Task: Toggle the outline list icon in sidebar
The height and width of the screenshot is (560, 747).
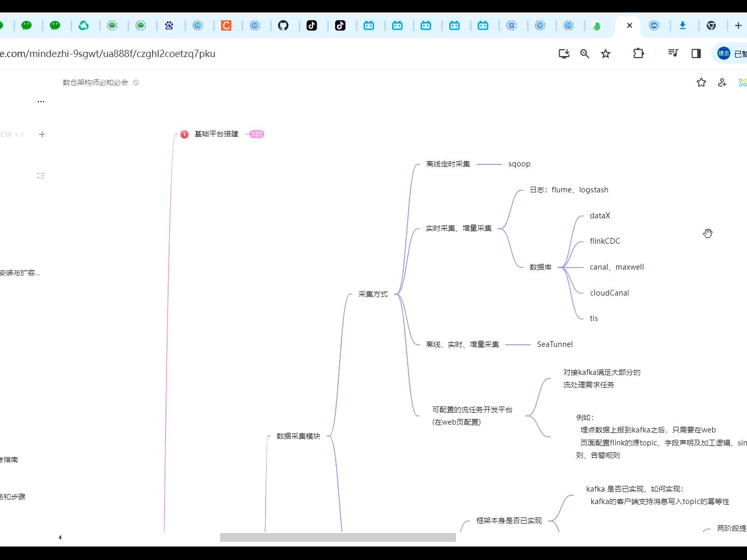Action: point(41,176)
